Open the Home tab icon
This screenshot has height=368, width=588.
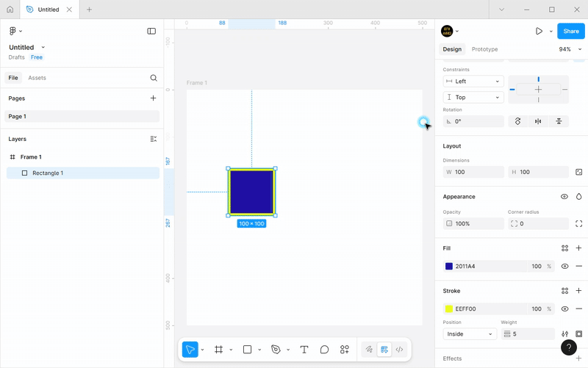[10, 10]
